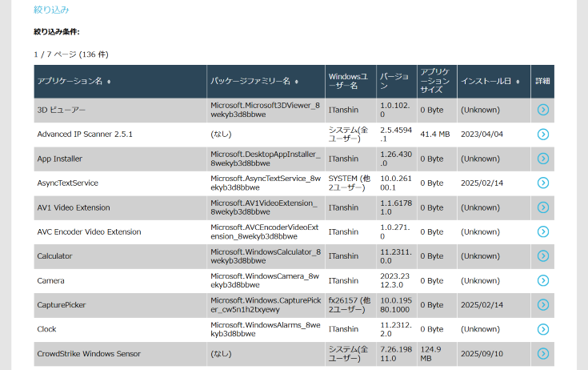The height and width of the screenshot is (370, 588).
Task: View details of CrowdStrike Windows Sensor
Action: [543, 353]
